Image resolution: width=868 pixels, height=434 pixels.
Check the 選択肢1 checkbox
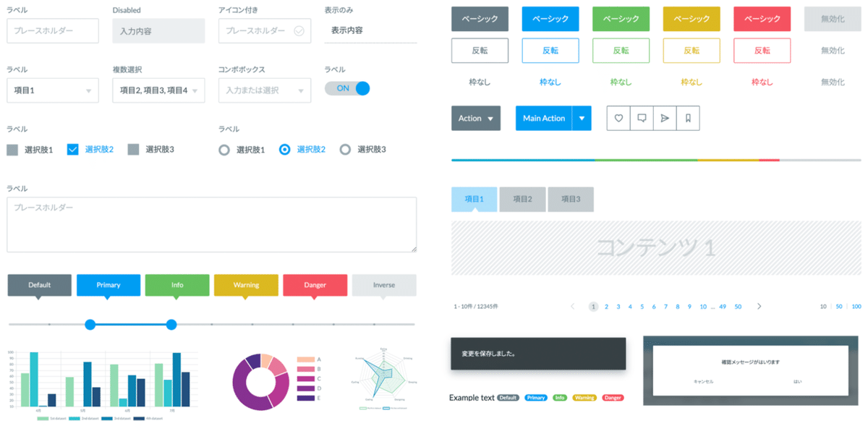click(x=12, y=150)
